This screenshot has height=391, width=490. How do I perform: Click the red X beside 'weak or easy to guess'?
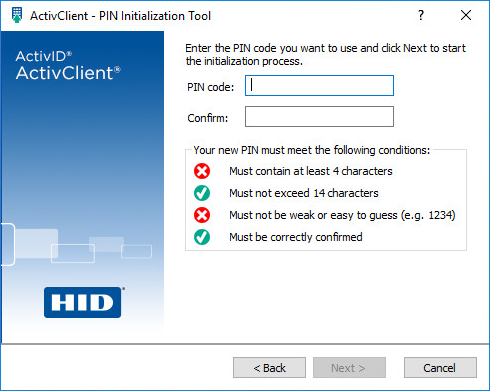(x=202, y=215)
